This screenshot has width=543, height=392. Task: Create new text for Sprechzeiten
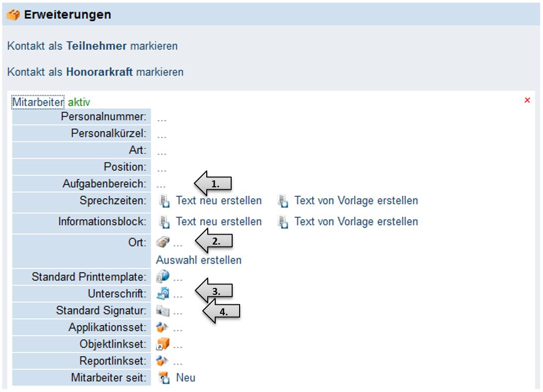click(218, 201)
